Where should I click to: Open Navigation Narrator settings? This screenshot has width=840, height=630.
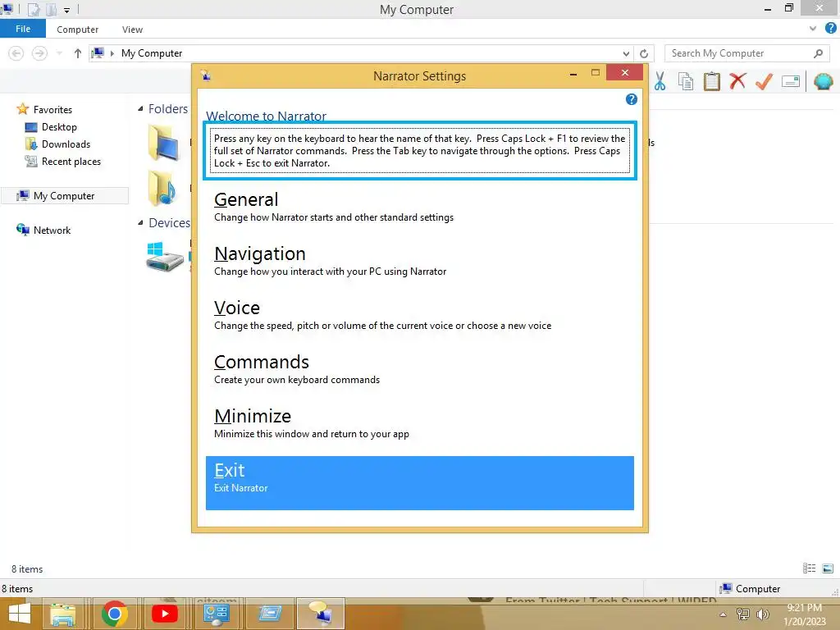pyautogui.click(x=419, y=261)
